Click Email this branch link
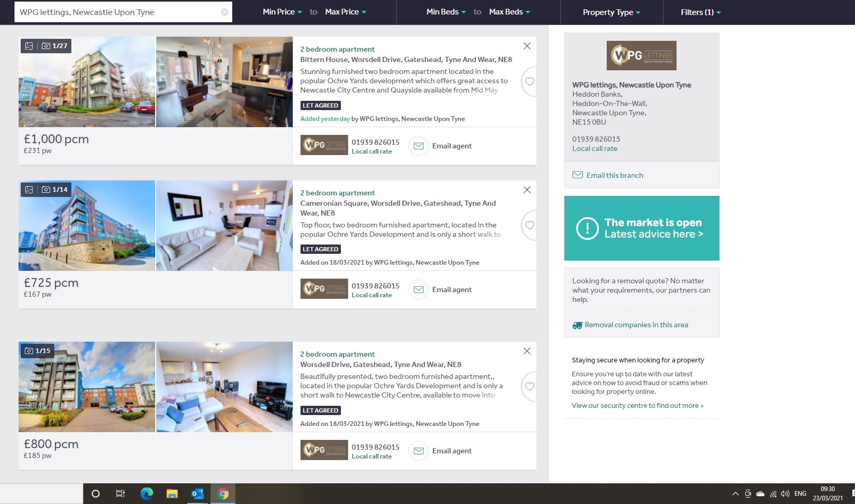855x504 pixels. tap(614, 175)
